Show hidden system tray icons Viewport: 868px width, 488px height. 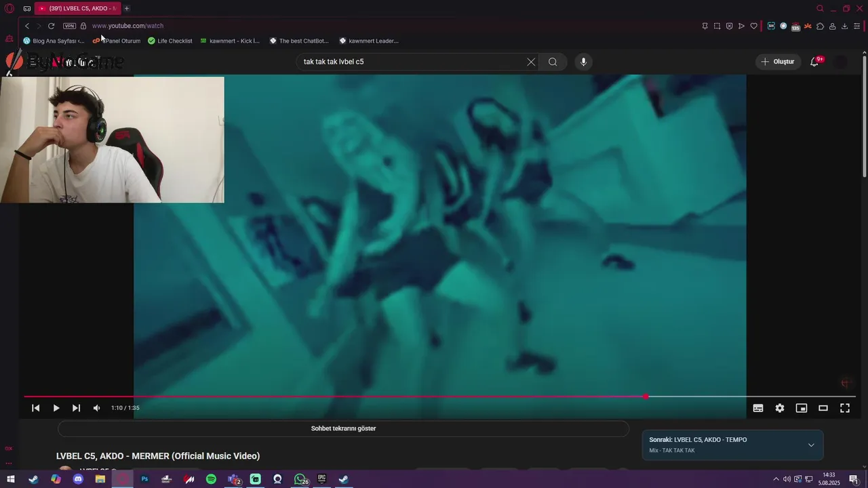[776, 479]
